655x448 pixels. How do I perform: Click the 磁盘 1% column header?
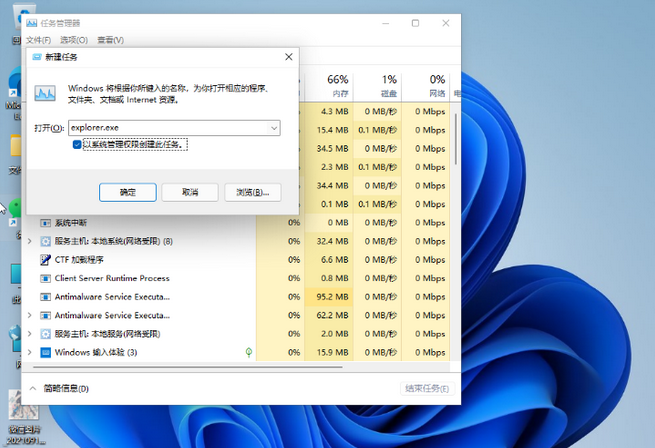[378, 86]
